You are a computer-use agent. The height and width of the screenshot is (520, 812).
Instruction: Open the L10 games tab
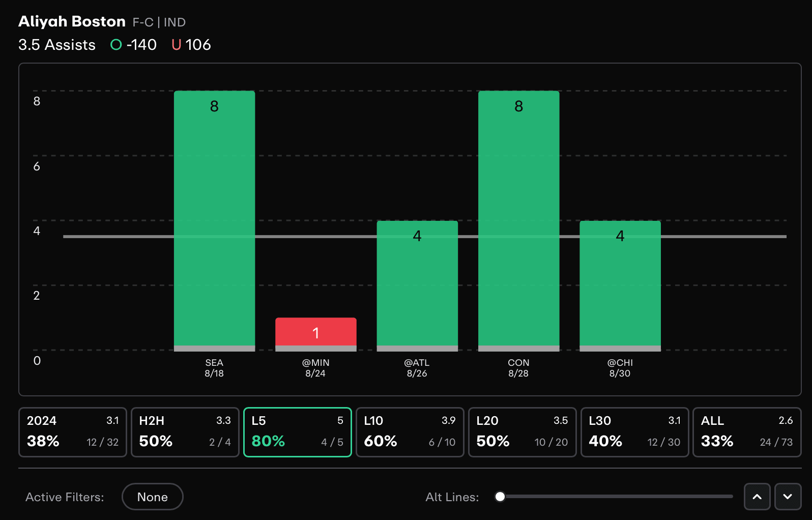click(x=410, y=432)
